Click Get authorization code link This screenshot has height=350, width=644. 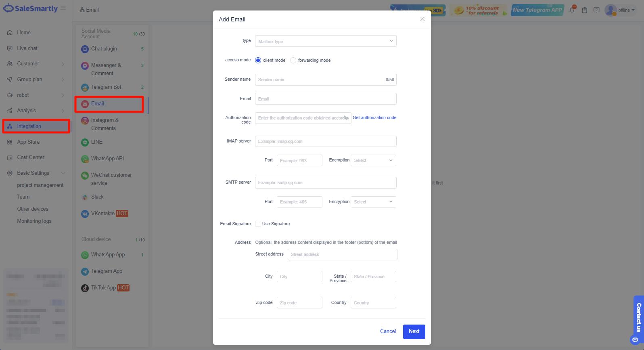point(374,118)
